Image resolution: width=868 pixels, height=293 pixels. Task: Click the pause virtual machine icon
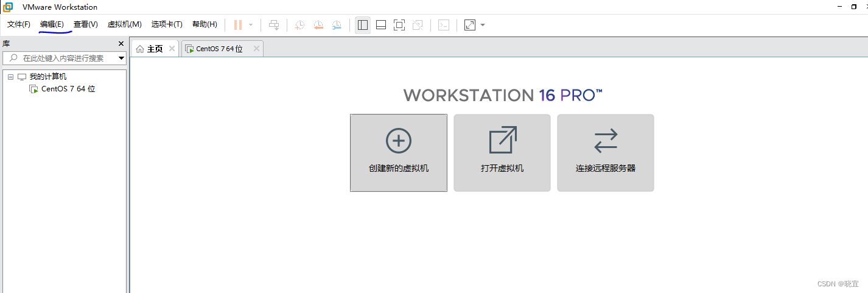click(x=238, y=25)
